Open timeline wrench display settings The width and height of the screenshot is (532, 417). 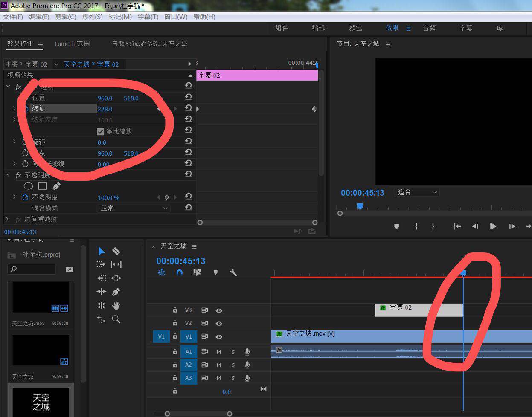pos(233,272)
